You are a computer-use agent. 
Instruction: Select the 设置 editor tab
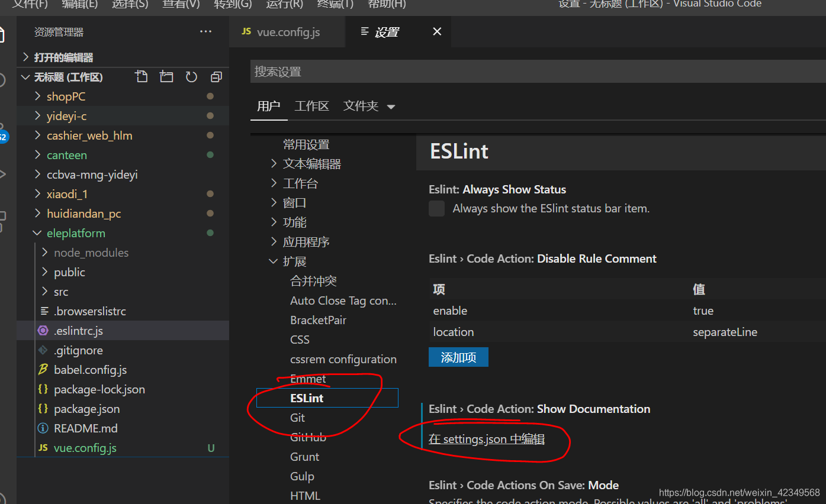tap(398, 32)
